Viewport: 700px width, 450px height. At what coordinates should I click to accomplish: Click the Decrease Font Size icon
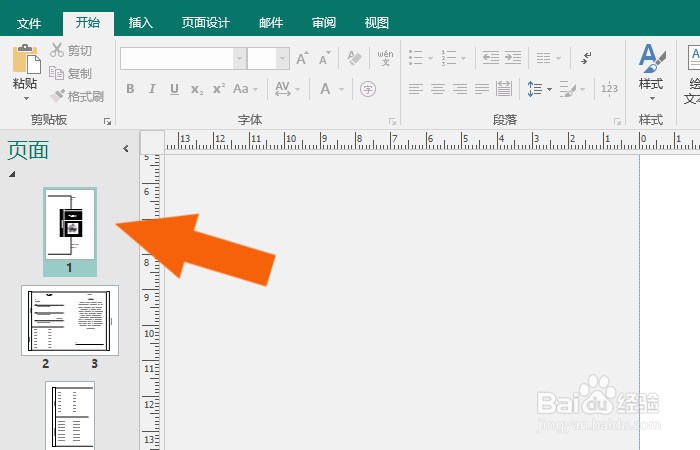[x=325, y=58]
